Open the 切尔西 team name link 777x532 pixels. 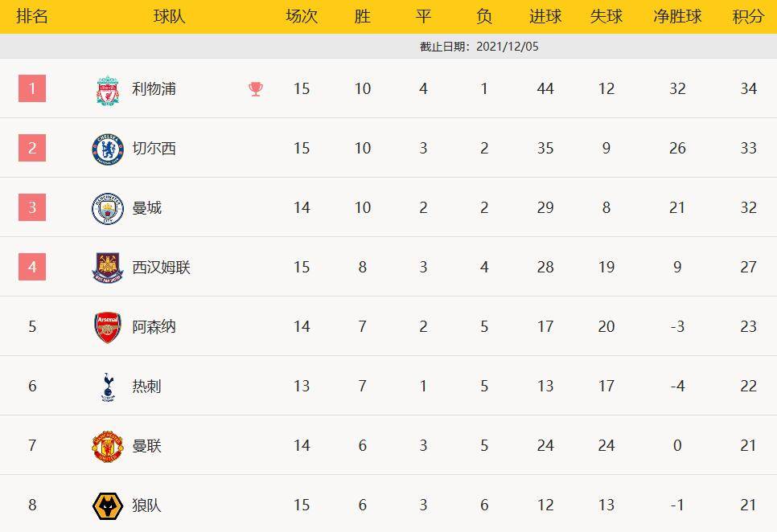point(154,149)
